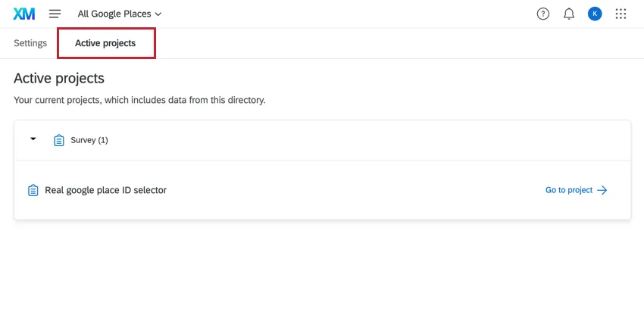Open Real google place ID selector project

point(105,190)
